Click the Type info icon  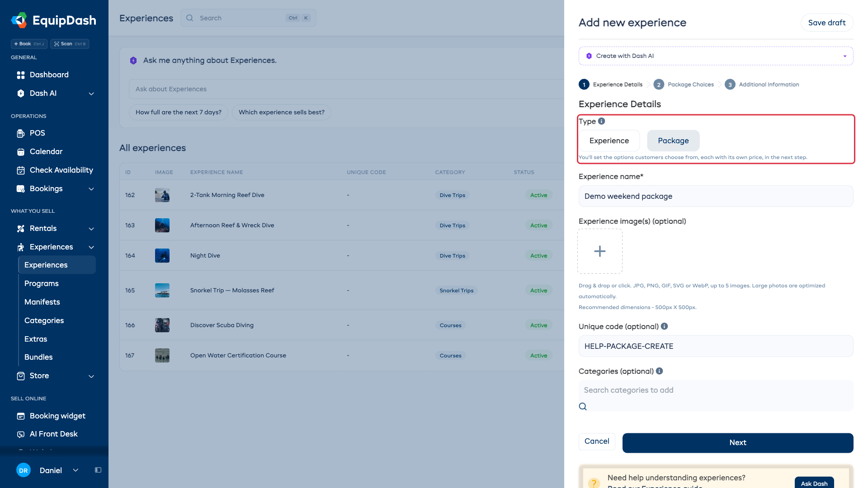click(x=601, y=121)
